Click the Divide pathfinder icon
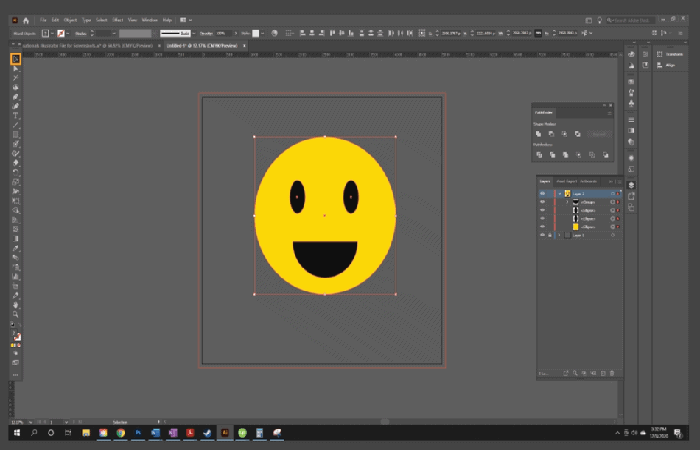Viewport: 700px width, 450px height. 539,155
